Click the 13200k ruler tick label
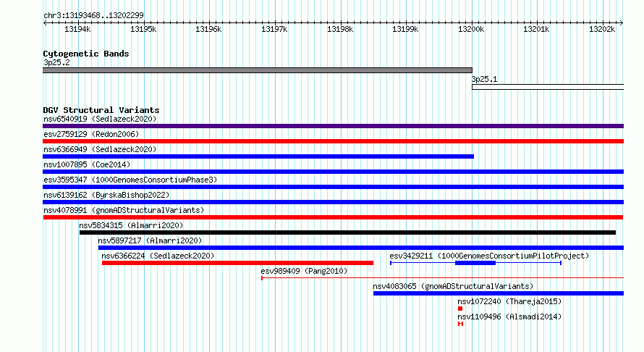Viewport: 644px width, 352px height. 471,29
